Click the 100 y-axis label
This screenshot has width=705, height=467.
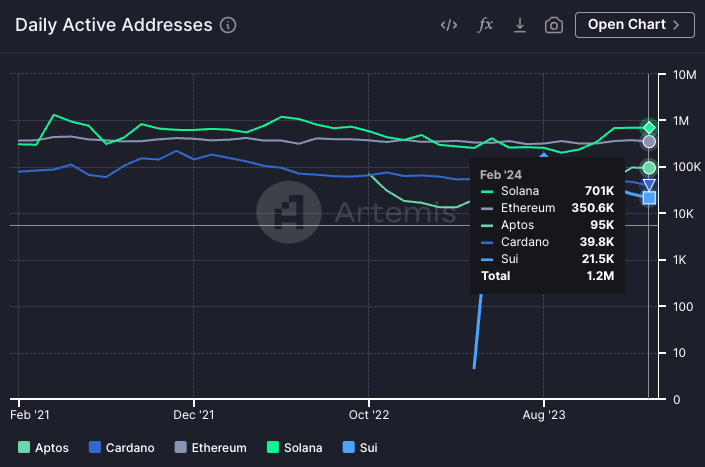pos(683,307)
